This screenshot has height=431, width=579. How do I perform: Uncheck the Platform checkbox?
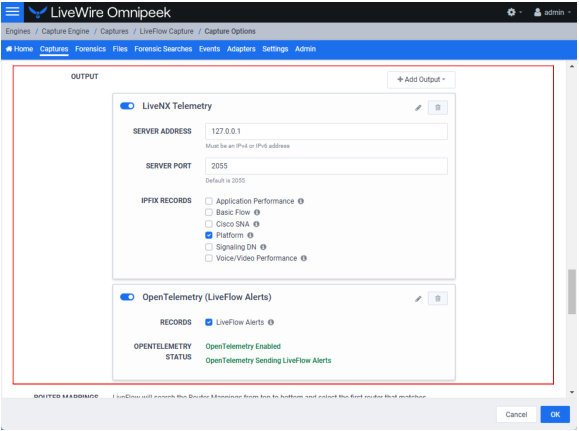click(x=209, y=235)
